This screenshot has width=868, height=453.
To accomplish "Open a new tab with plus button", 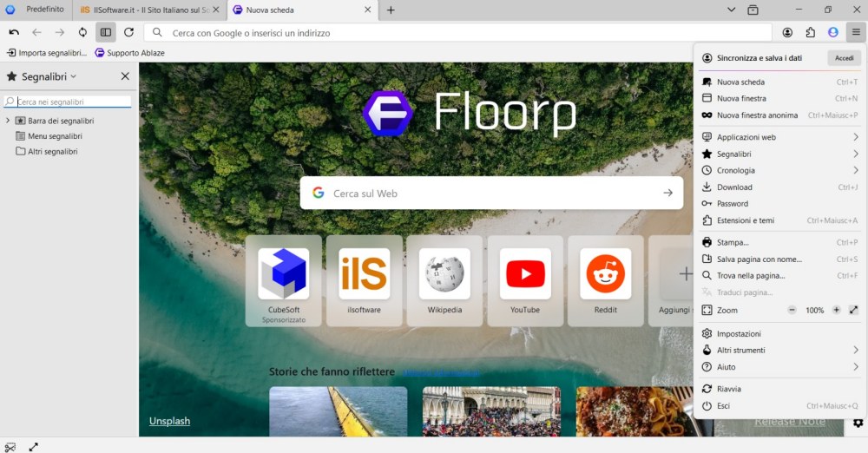I will [391, 10].
